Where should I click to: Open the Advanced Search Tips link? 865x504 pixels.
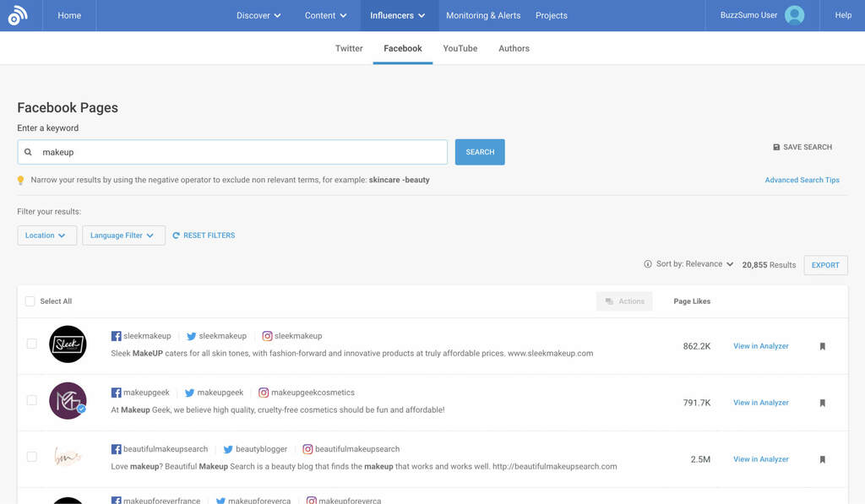pos(802,180)
